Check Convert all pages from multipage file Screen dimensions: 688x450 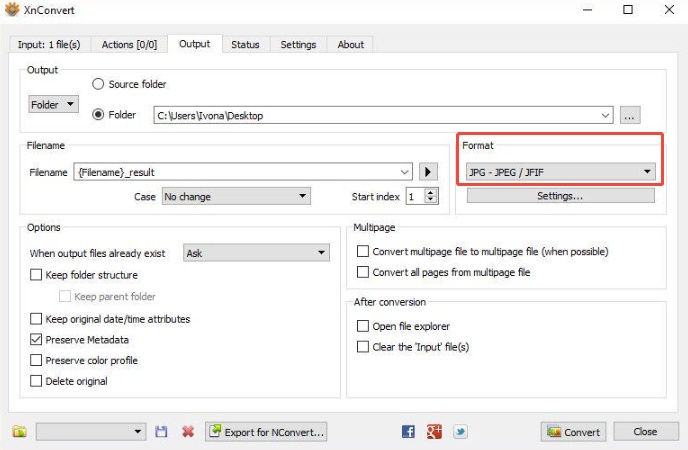(363, 272)
